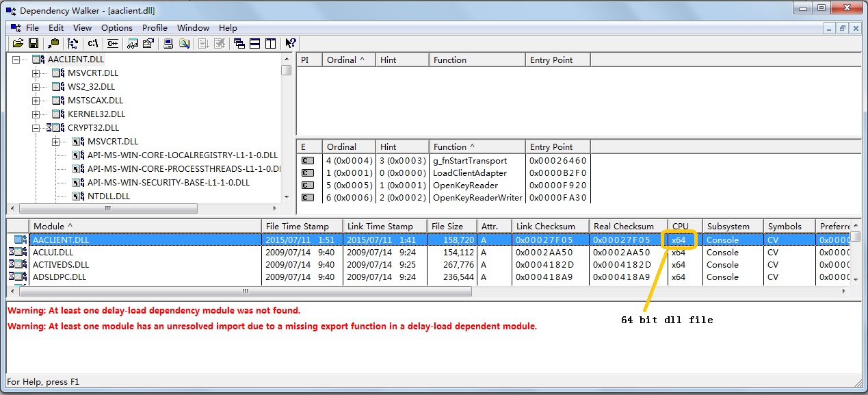Open the Edit menu
The width and height of the screenshot is (868, 395).
pos(56,28)
